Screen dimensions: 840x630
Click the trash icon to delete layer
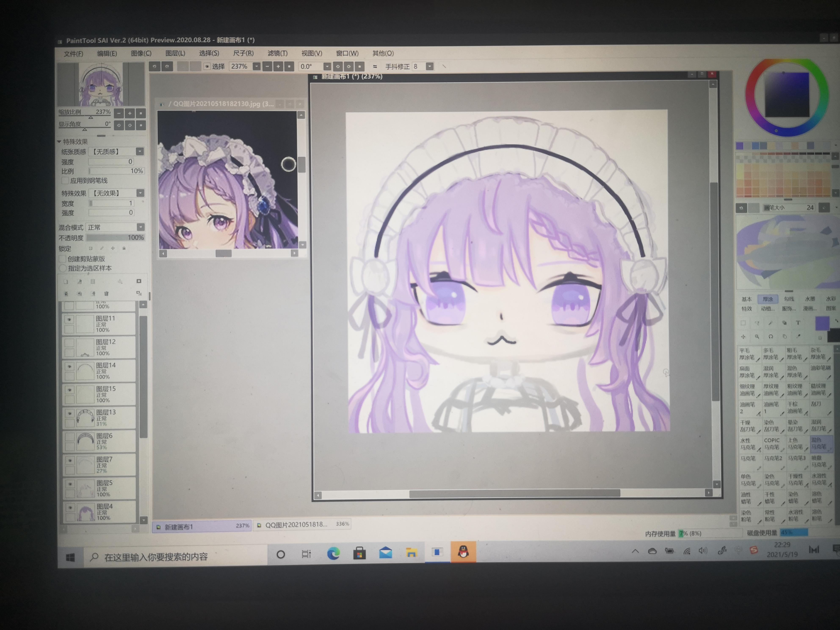pyautogui.click(x=106, y=294)
